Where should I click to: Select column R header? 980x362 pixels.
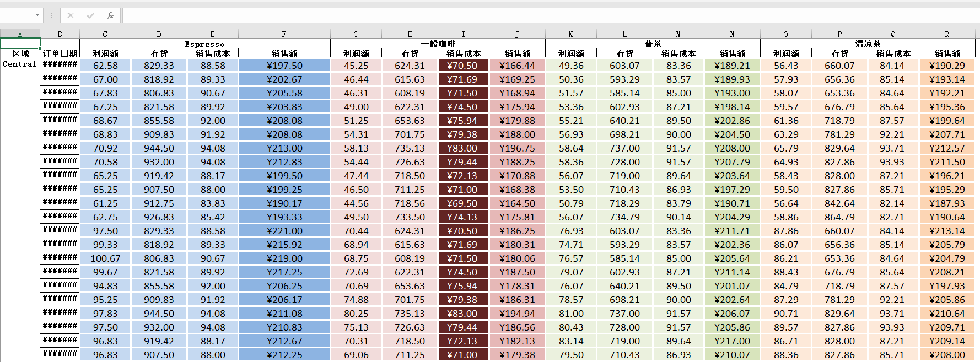947,34
